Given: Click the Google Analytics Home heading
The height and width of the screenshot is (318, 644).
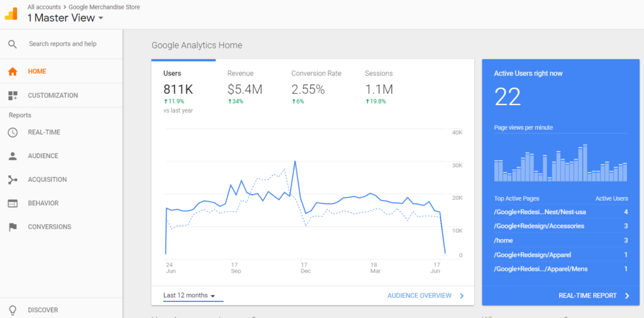Looking at the screenshot, I should 197,45.
